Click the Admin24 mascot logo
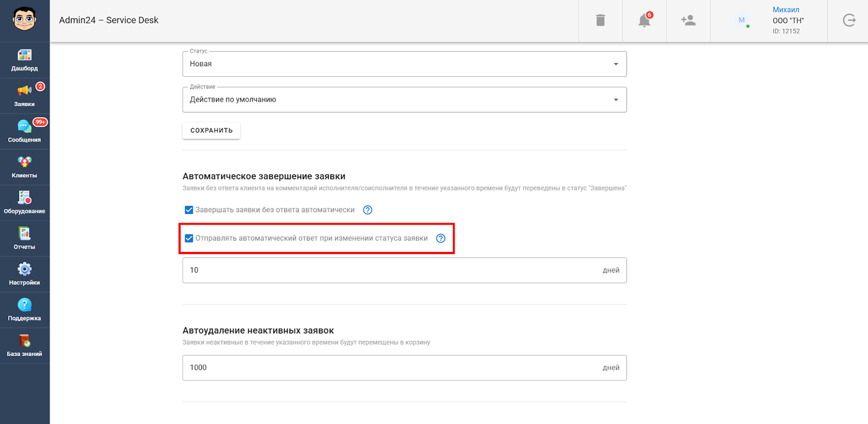 (x=24, y=20)
